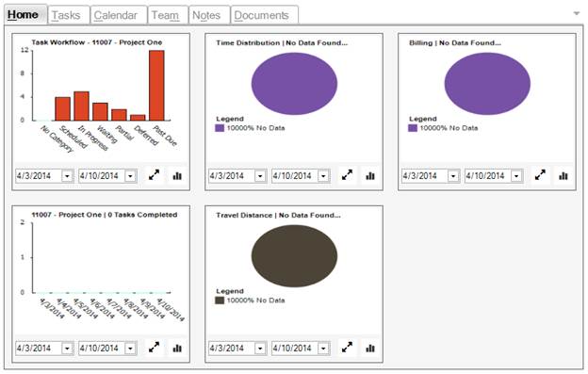Click '10000% No Data' text in Time Distribution legend
This screenshot has width=588, height=374.
point(255,128)
